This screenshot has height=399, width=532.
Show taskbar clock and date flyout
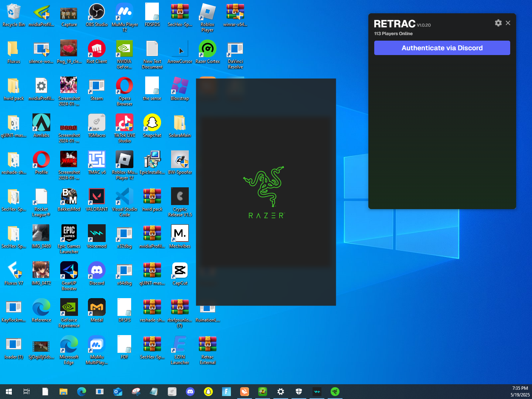click(520, 392)
